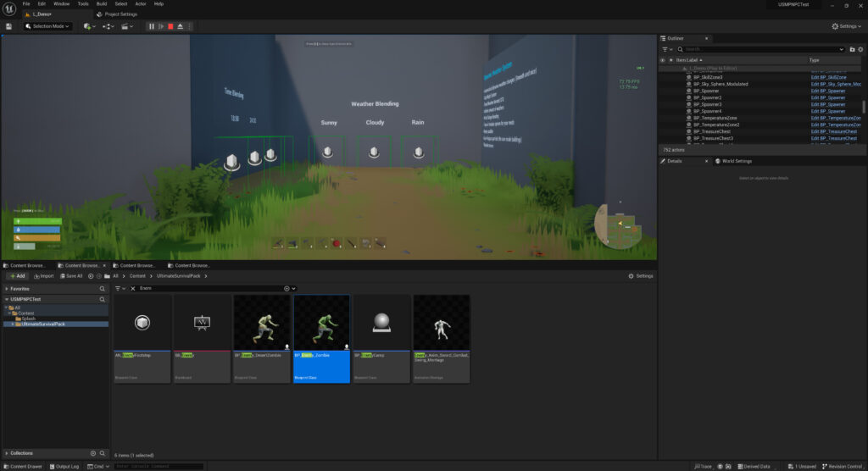
Task: Click the folder icon before the breadcrumb path
Action: 107,276
